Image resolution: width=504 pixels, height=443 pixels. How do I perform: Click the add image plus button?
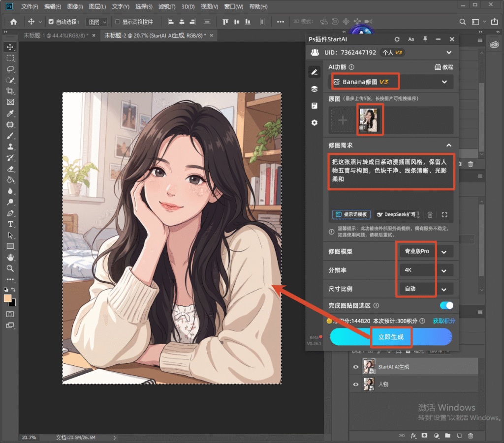pos(343,120)
